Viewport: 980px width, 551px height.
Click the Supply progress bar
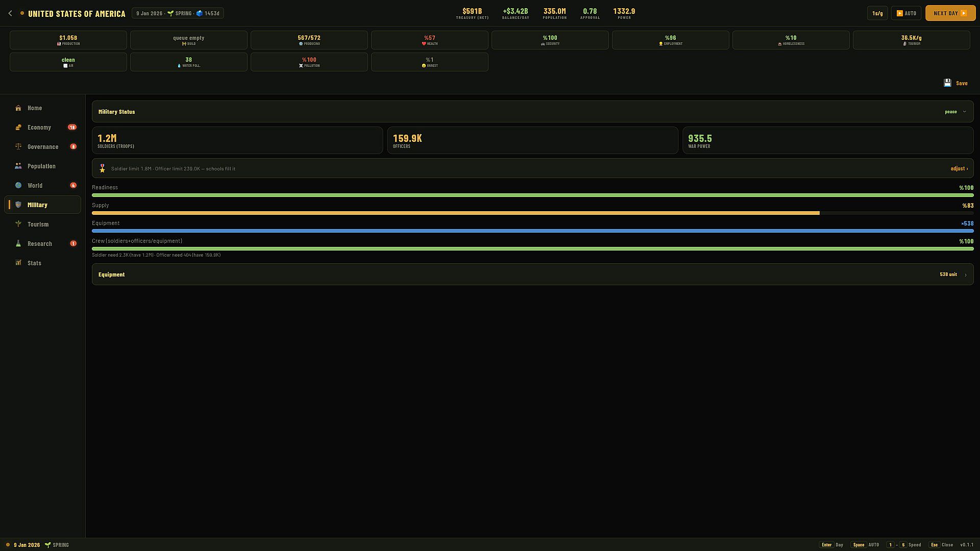click(533, 213)
